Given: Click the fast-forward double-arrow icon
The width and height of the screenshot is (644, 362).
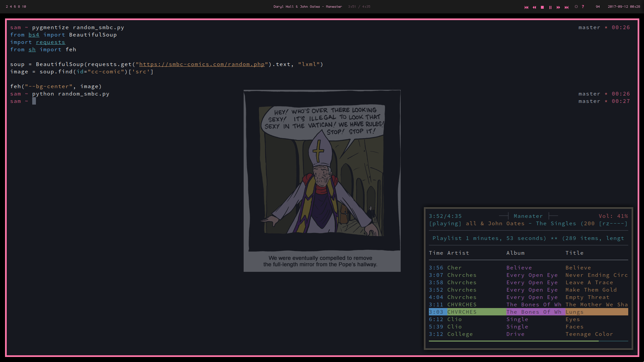Looking at the screenshot, I should (x=558, y=7).
